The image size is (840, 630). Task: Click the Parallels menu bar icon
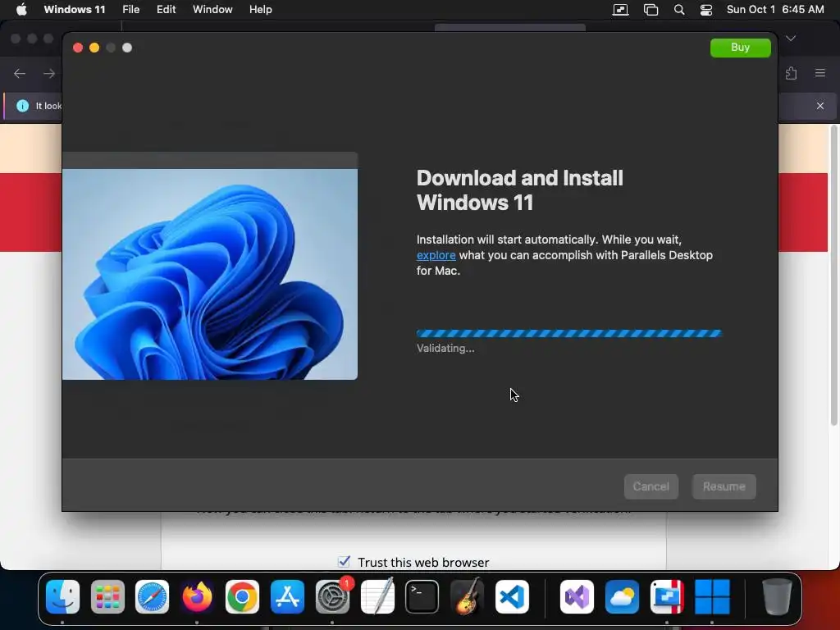tap(620, 10)
